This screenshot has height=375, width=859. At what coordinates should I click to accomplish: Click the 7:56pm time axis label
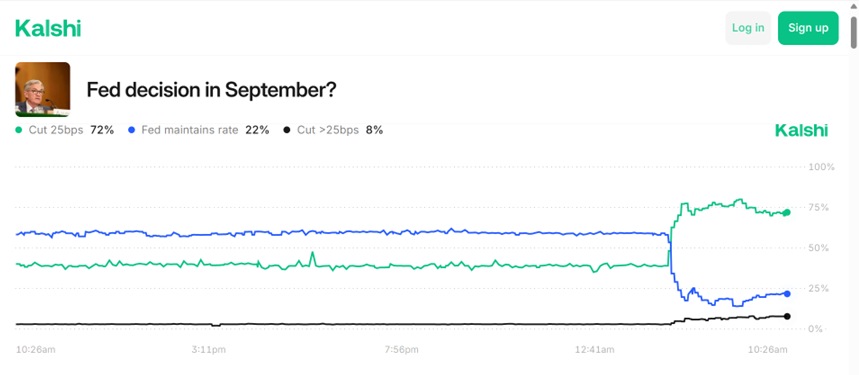click(x=402, y=349)
